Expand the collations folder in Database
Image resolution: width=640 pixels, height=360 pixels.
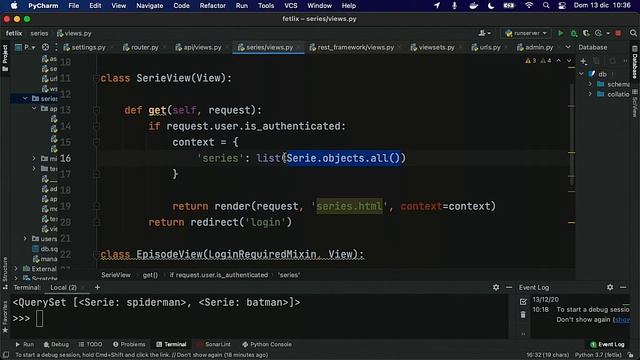click(590, 94)
